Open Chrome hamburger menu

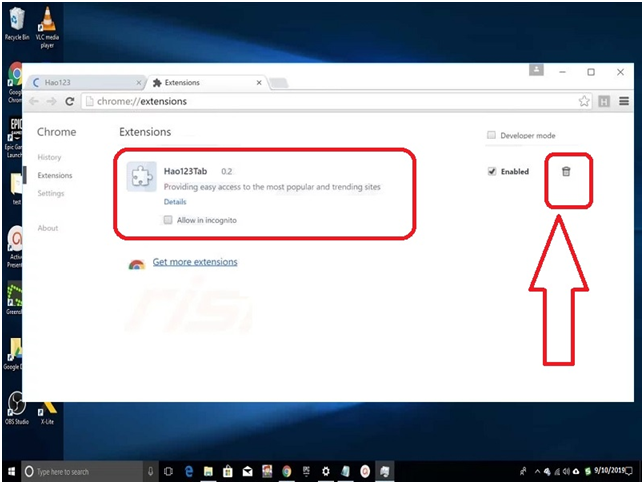pos(624,101)
